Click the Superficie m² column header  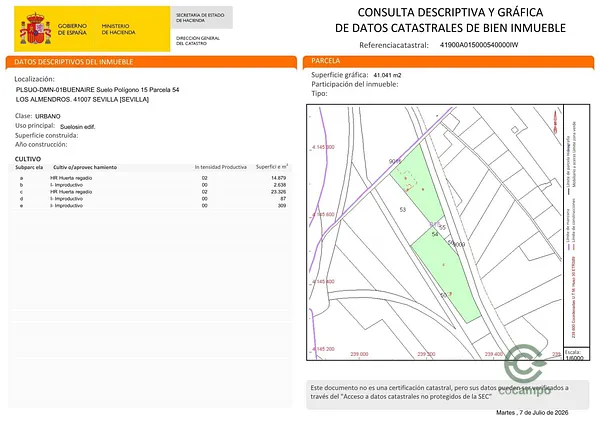point(272,167)
